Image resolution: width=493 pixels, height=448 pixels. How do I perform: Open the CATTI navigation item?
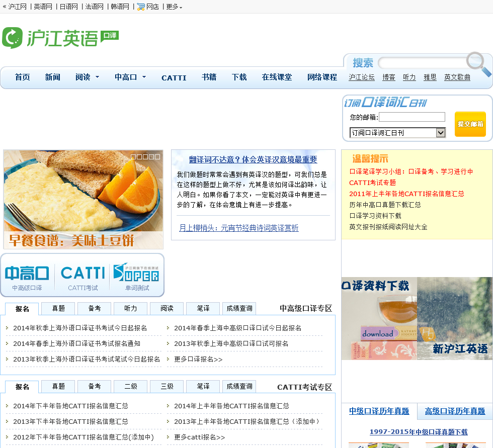pos(174,77)
